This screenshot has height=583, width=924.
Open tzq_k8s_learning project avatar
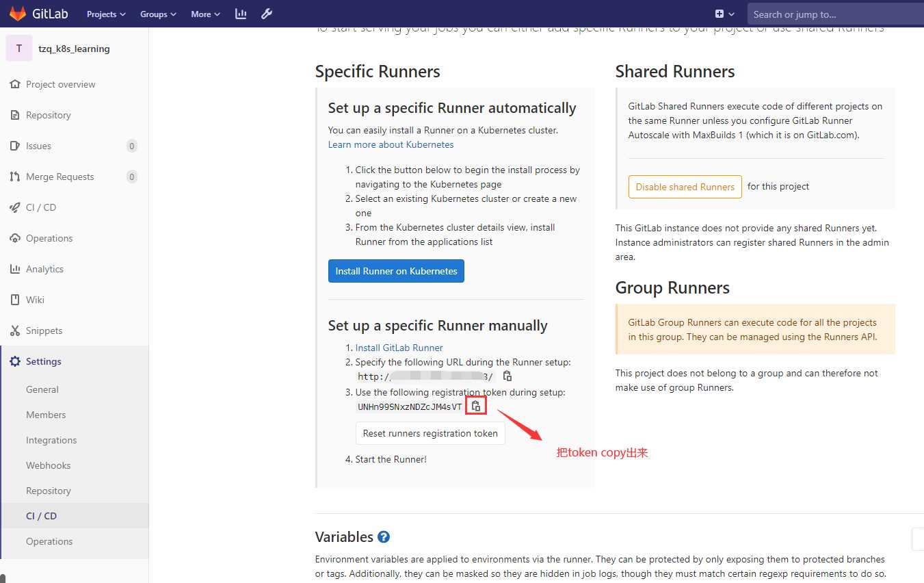19,49
